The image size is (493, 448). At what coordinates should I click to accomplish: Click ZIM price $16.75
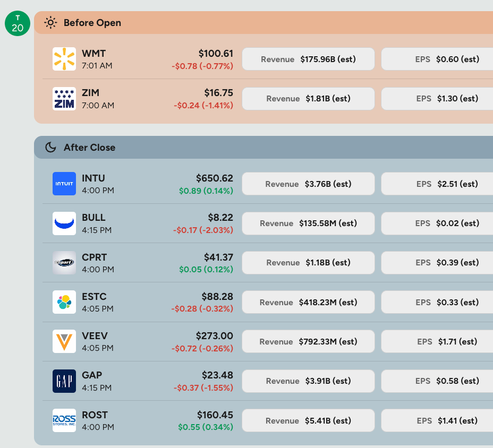[x=218, y=93]
